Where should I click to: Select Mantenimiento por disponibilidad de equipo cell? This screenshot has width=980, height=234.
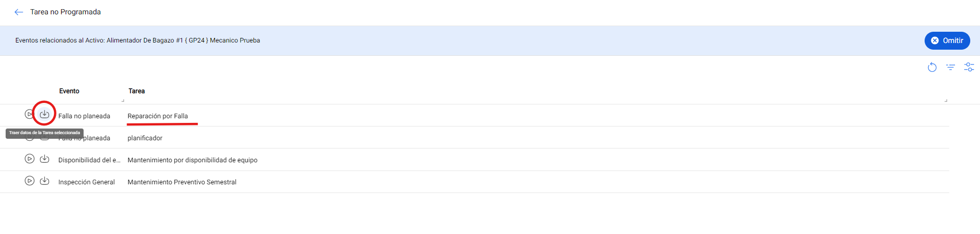point(192,160)
